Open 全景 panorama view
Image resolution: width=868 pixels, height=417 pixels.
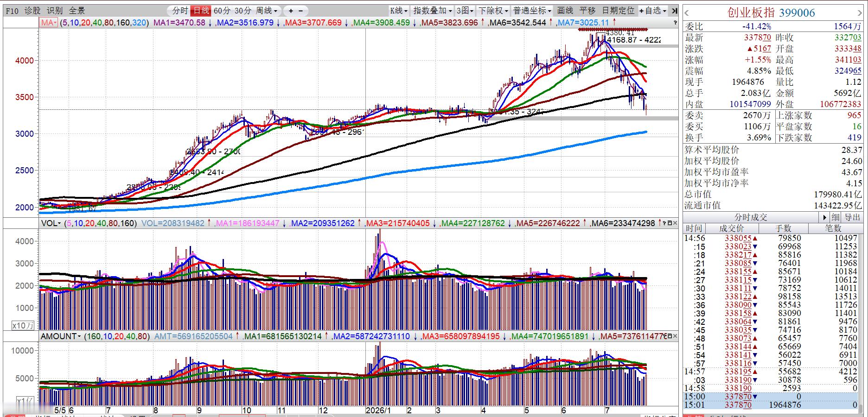(77, 11)
